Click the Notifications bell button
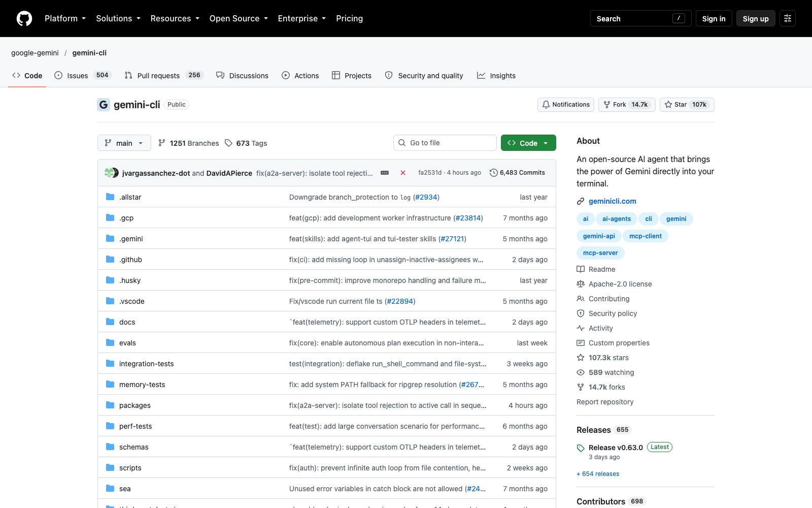812x508 pixels. [566, 105]
